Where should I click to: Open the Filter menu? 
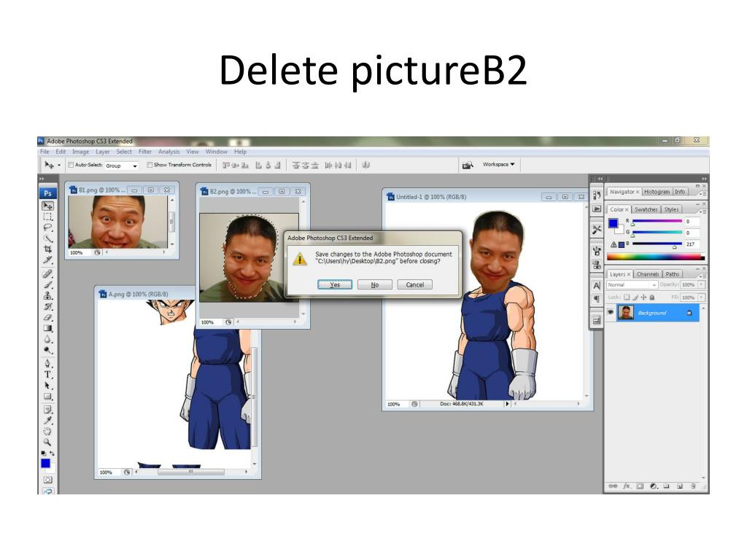145,152
